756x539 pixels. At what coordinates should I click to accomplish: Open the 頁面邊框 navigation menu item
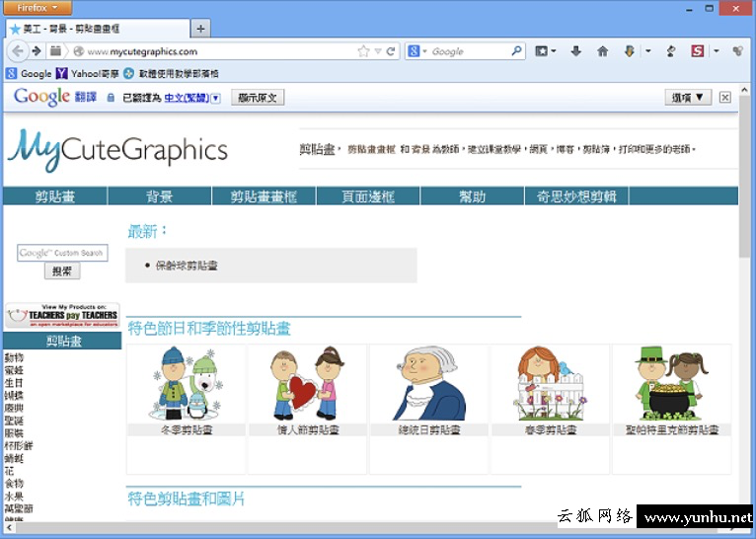[368, 196]
